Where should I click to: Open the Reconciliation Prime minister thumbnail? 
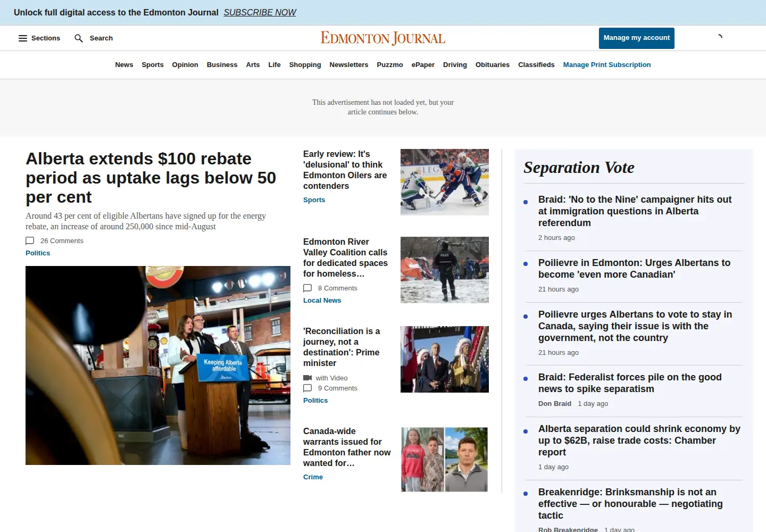[445, 359]
